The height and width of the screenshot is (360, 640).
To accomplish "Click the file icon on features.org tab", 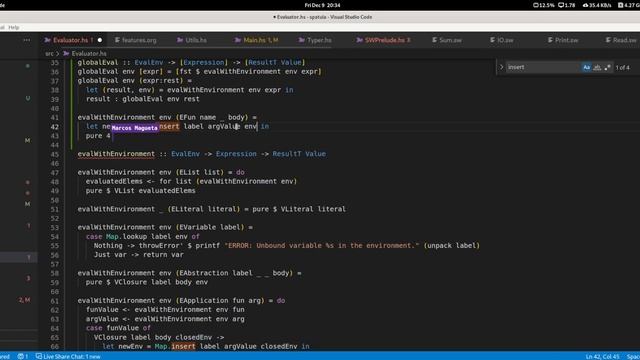I will click(117, 40).
